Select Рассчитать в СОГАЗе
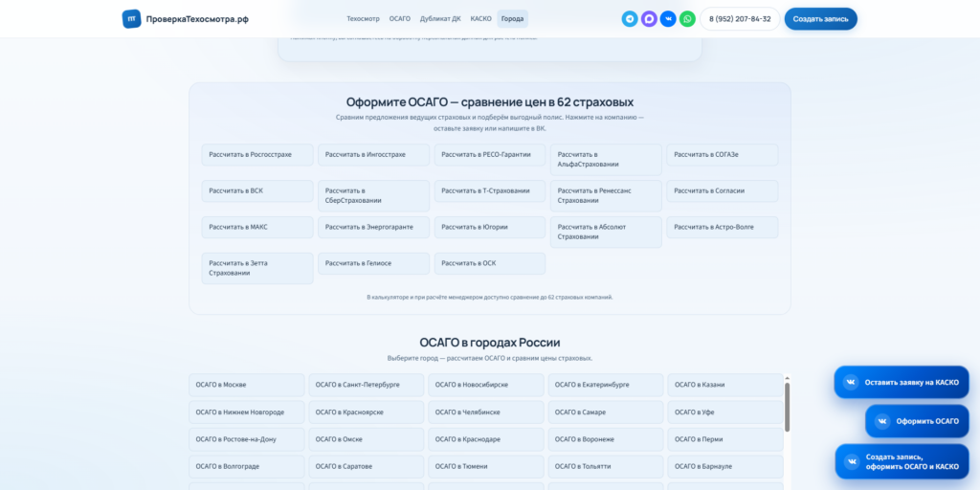The width and height of the screenshot is (980, 490). (723, 155)
